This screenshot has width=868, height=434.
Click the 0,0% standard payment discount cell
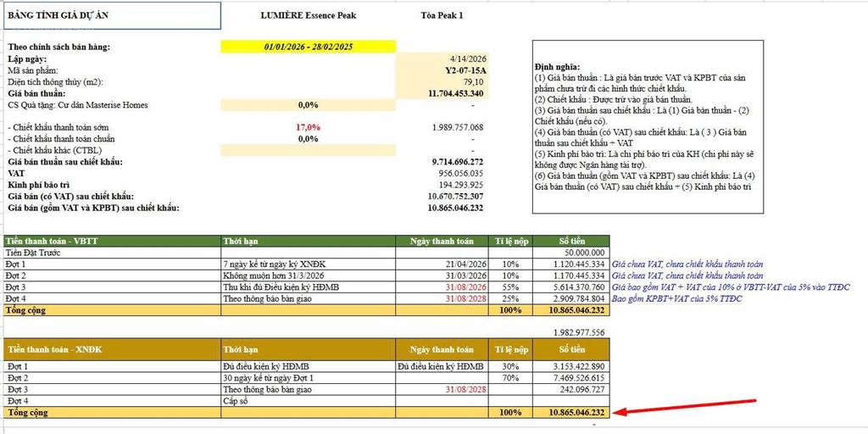point(307,139)
